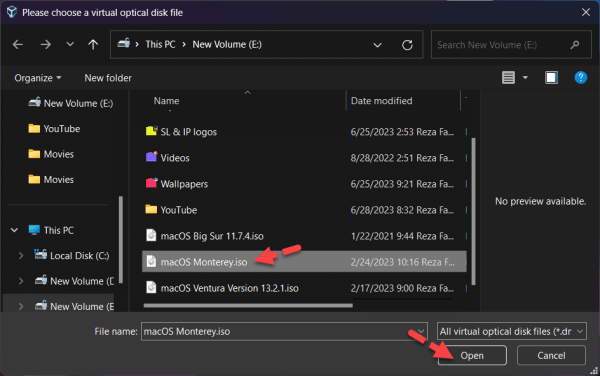Expand Local Disk (C:) tree node

coord(21,256)
